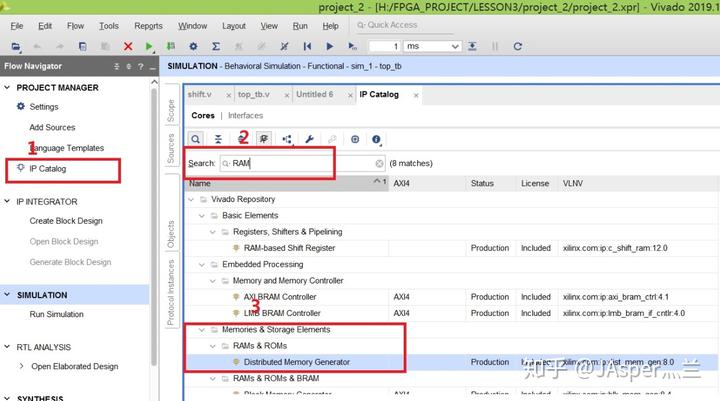This screenshot has height=401, width=720.
Task: Select AXI BRAM Controller IP
Action: click(280, 297)
